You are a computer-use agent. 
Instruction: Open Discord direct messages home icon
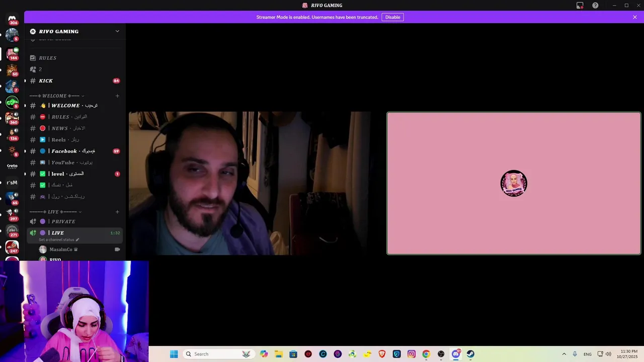(x=12, y=19)
